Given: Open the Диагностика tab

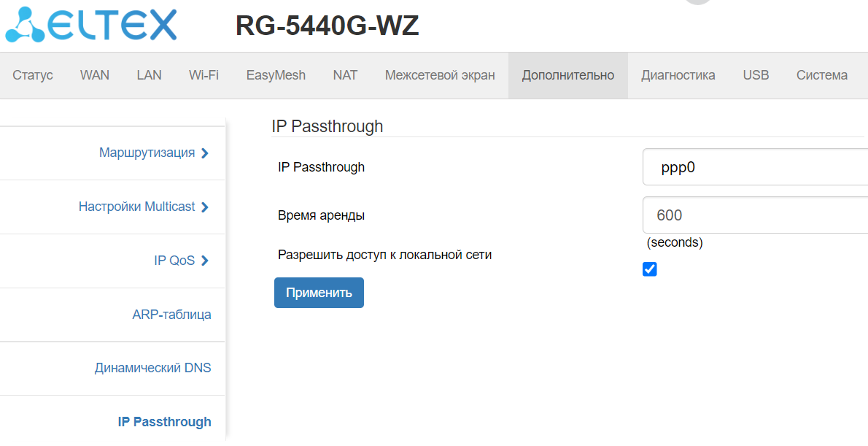Looking at the screenshot, I should pyautogui.click(x=678, y=75).
